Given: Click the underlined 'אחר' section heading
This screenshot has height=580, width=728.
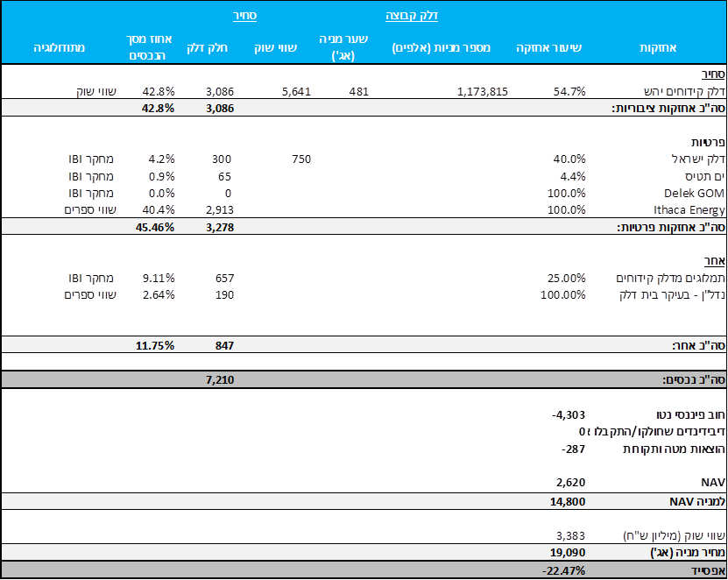Looking at the screenshot, I should (715, 261).
